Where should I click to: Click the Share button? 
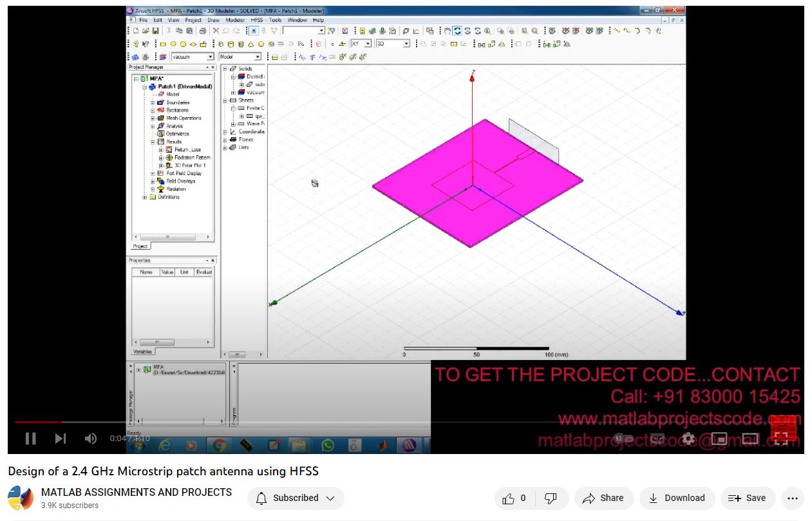tap(603, 498)
